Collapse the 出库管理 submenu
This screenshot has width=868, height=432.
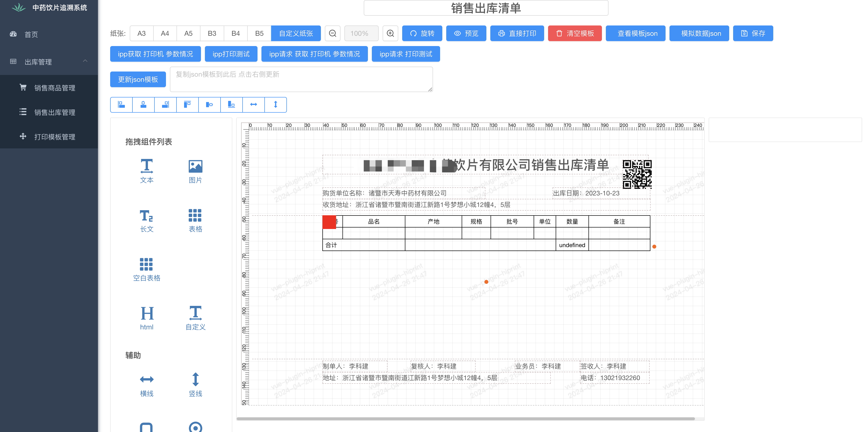pos(49,61)
